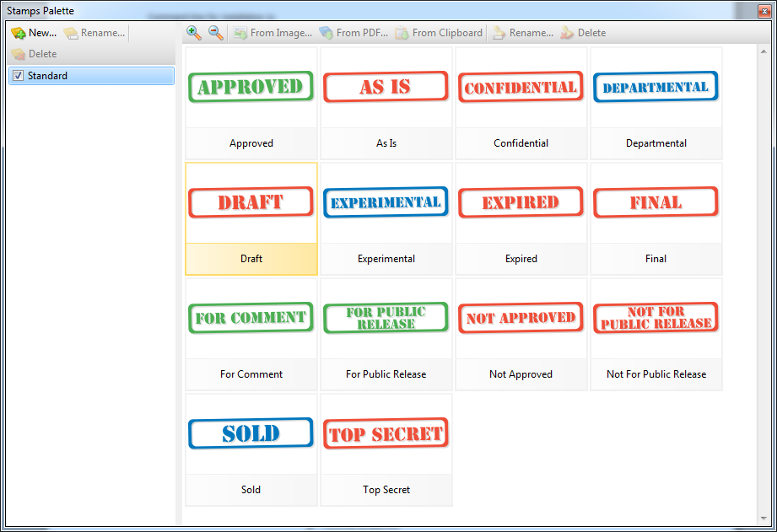Click the New collection icon
This screenshot has width=777, height=532.
(19, 33)
